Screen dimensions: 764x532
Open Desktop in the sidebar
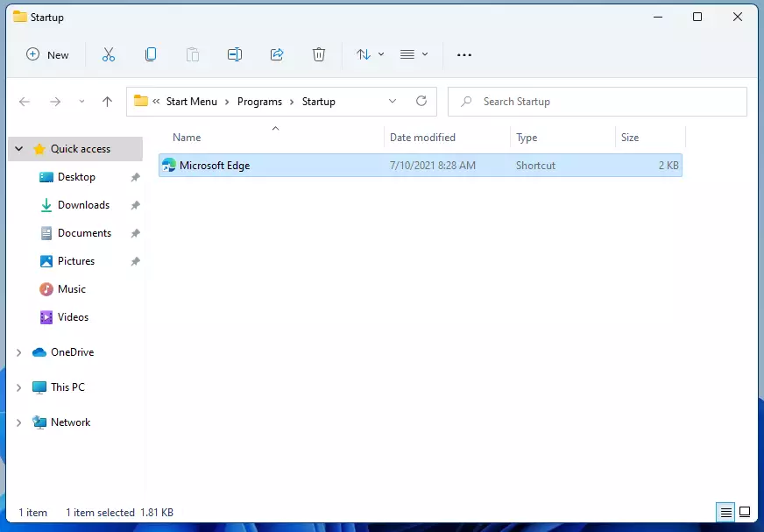76,177
